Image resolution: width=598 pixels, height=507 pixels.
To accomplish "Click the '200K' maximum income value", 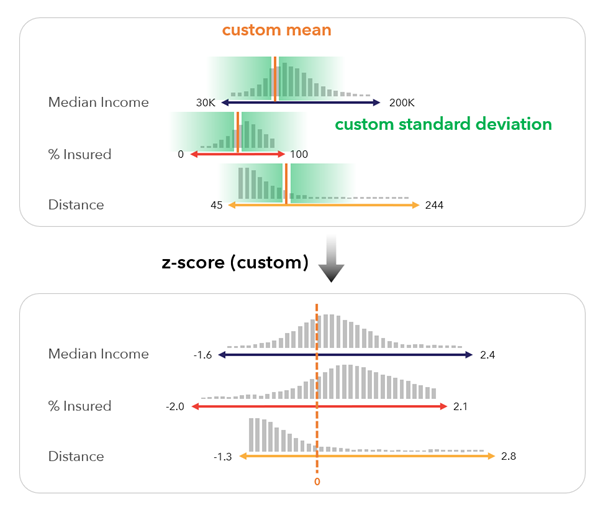I will tap(402, 103).
